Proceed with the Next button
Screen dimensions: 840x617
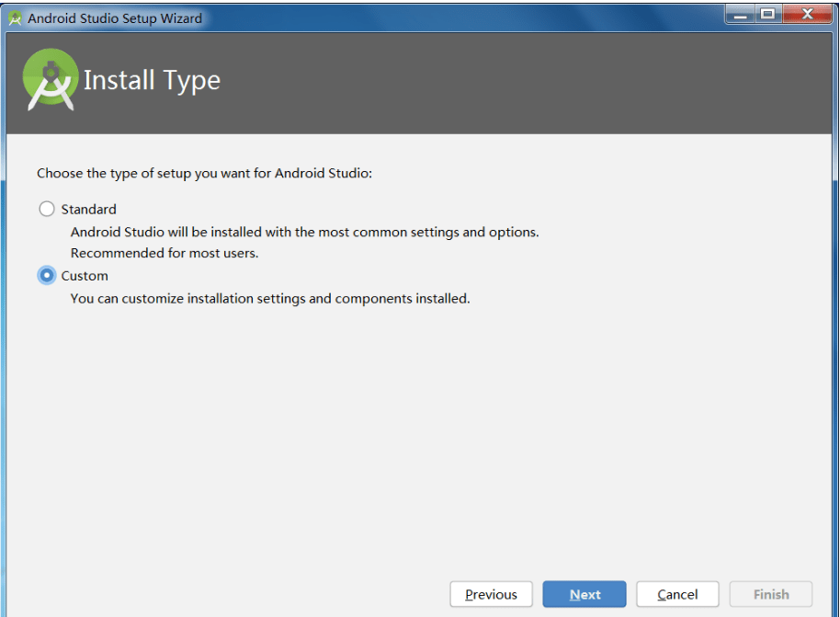click(585, 594)
